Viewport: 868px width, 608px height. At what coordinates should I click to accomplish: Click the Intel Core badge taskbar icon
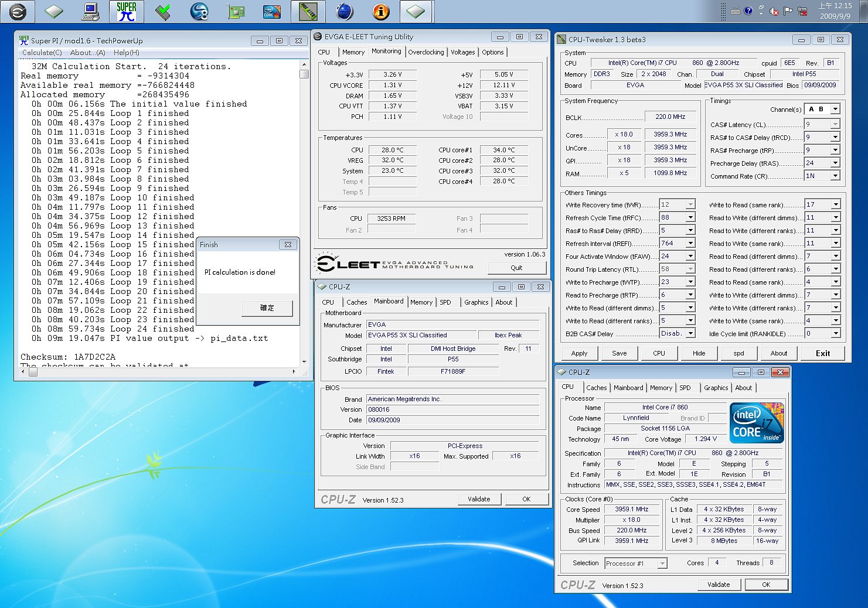(271, 11)
